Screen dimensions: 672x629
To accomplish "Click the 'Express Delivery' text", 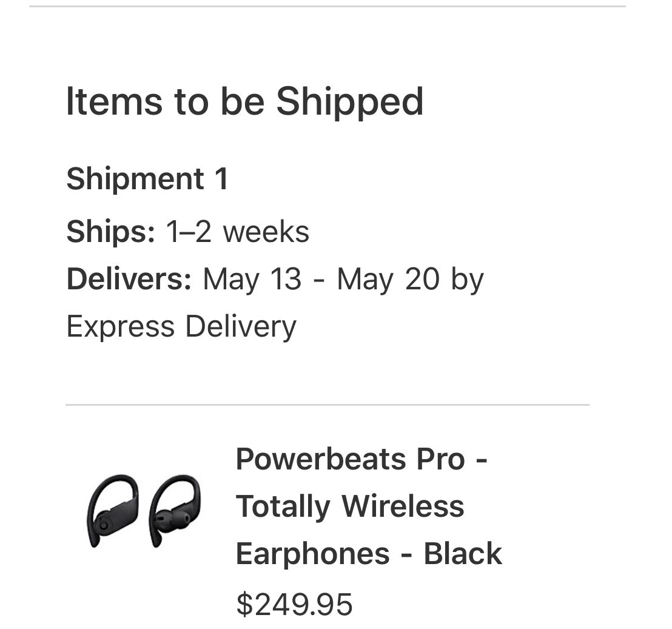I will tap(181, 326).
